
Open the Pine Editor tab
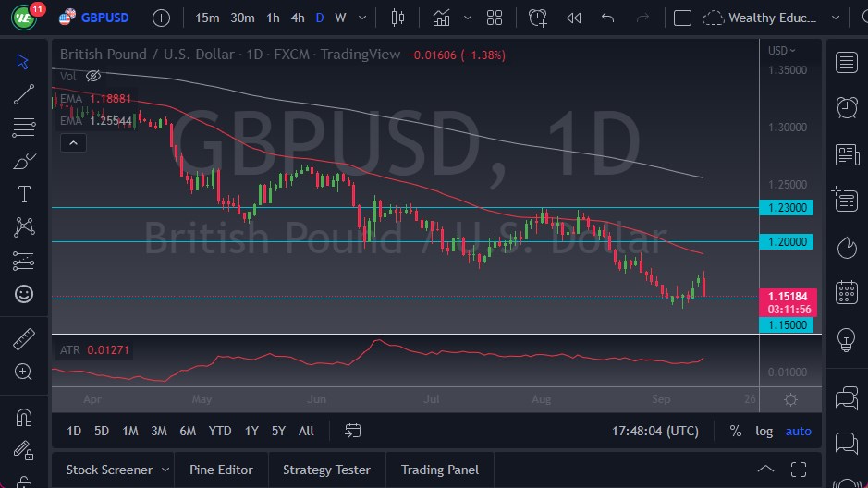coord(221,470)
